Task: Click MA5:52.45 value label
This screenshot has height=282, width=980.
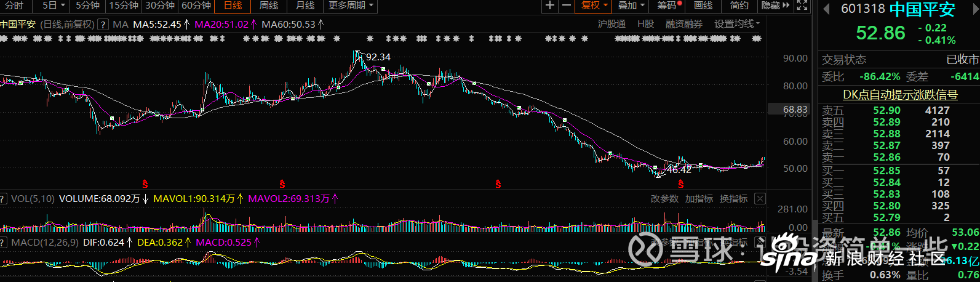Action: [157, 25]
